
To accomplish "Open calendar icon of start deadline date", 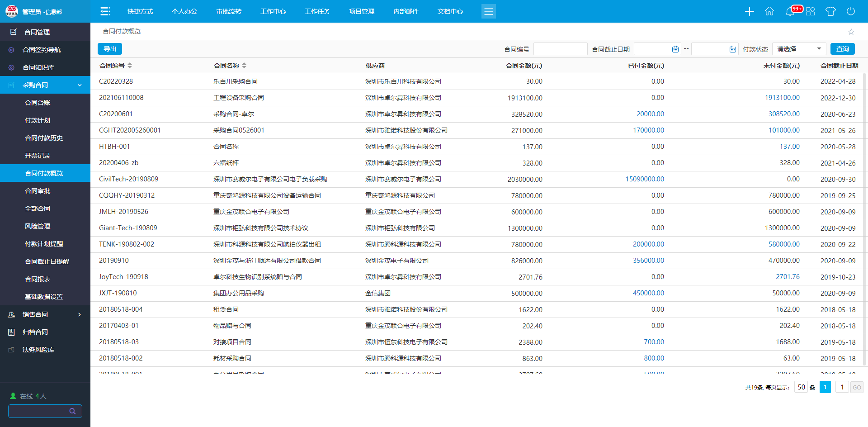I will pos(675,49).
